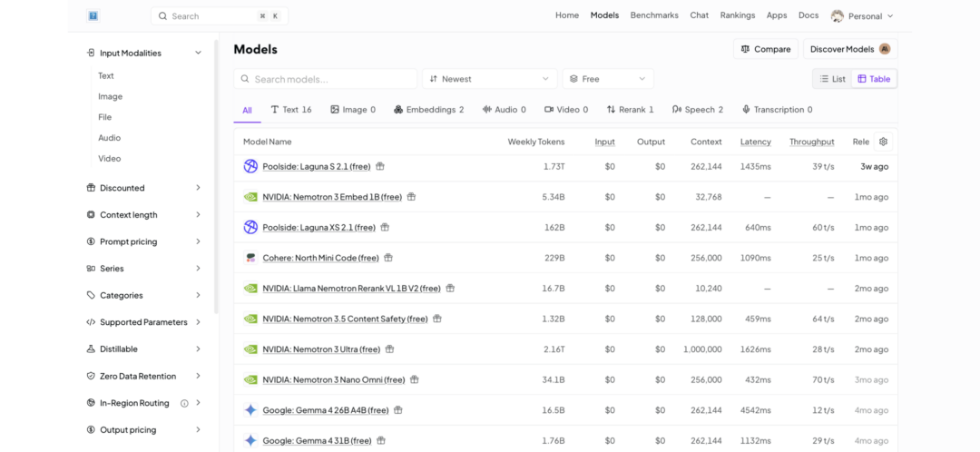Screen dimensions: 980x452
Task: Open the NVIDIA: Nemotron 3 Ultra (free) link
Action: click(321, 349)
